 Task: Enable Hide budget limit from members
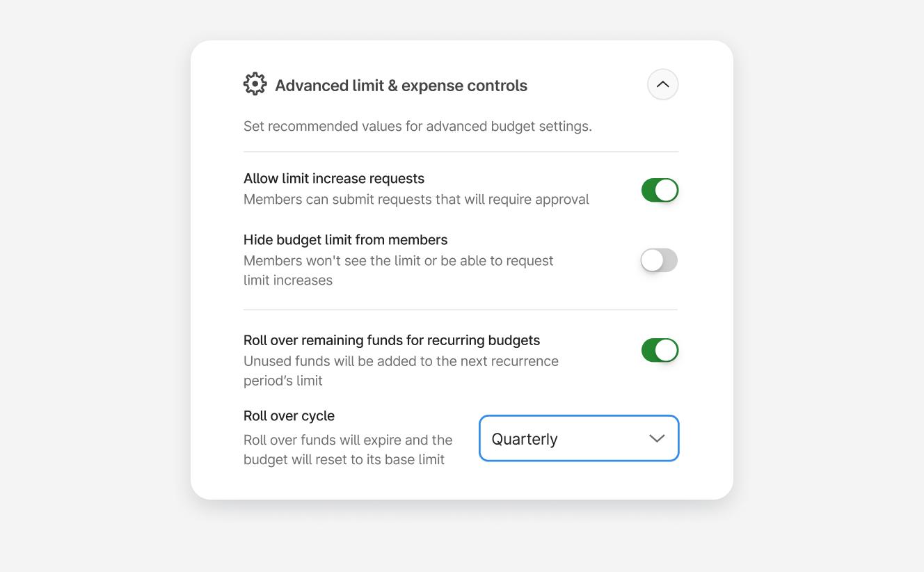(659, 260)
